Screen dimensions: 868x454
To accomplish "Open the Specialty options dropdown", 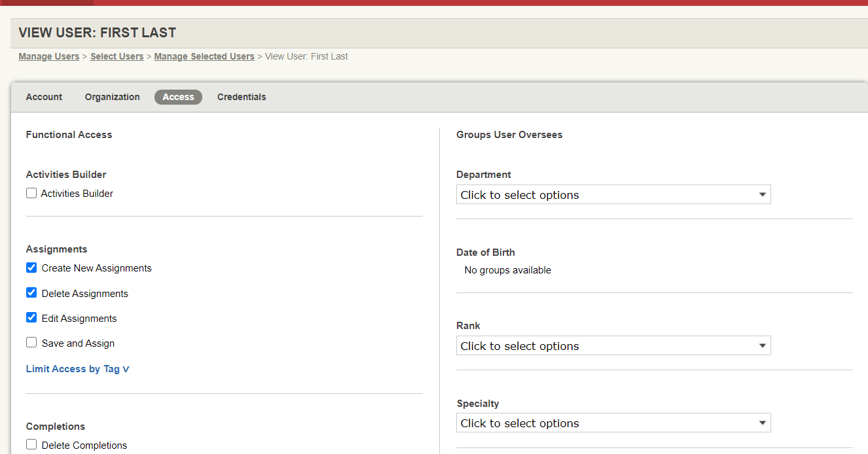I will 613,423.
